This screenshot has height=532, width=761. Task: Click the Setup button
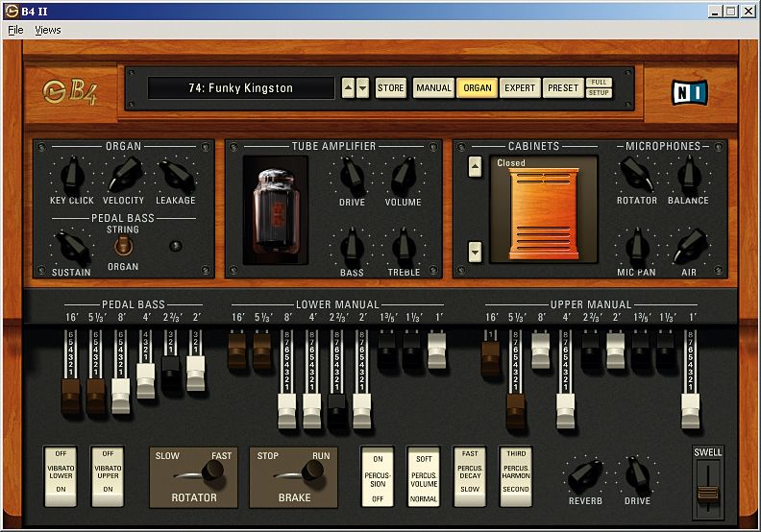tap(599, 93)
